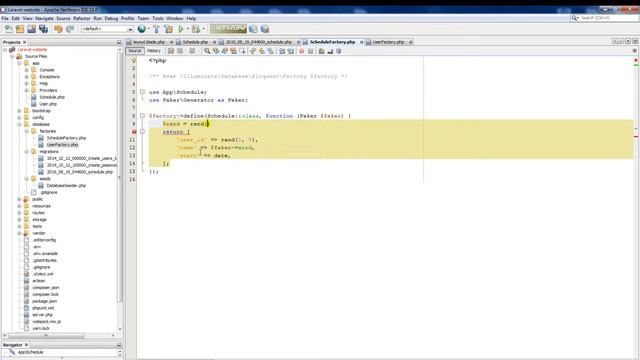The image size is (640, 360).
Task: Click the Undo toolbar icon
Action: click(x=58, y=29)
